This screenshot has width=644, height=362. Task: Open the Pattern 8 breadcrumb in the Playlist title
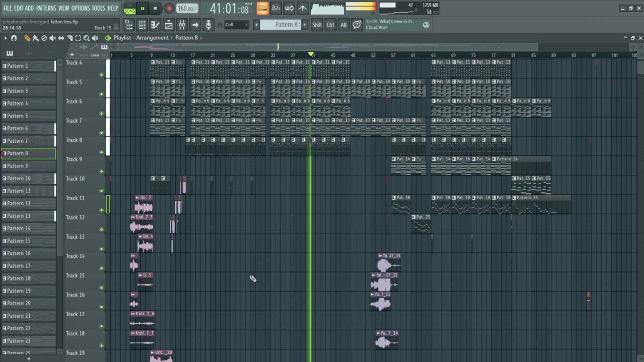tap(186, 38)
